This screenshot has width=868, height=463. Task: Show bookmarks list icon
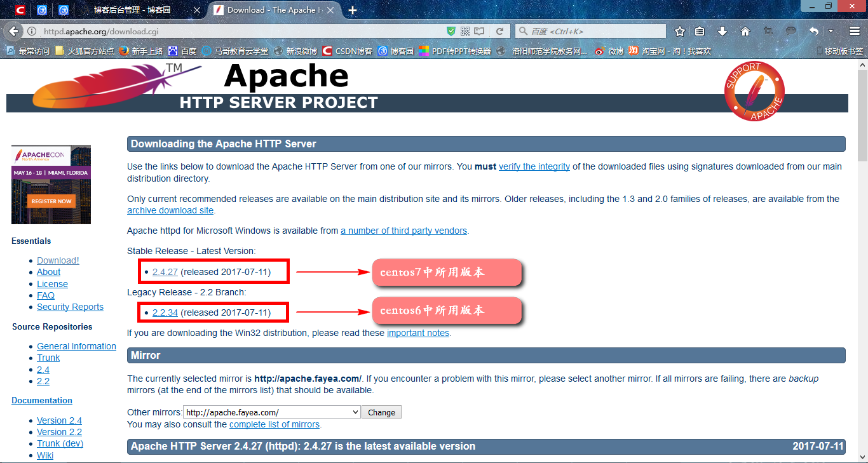[700, 31]
